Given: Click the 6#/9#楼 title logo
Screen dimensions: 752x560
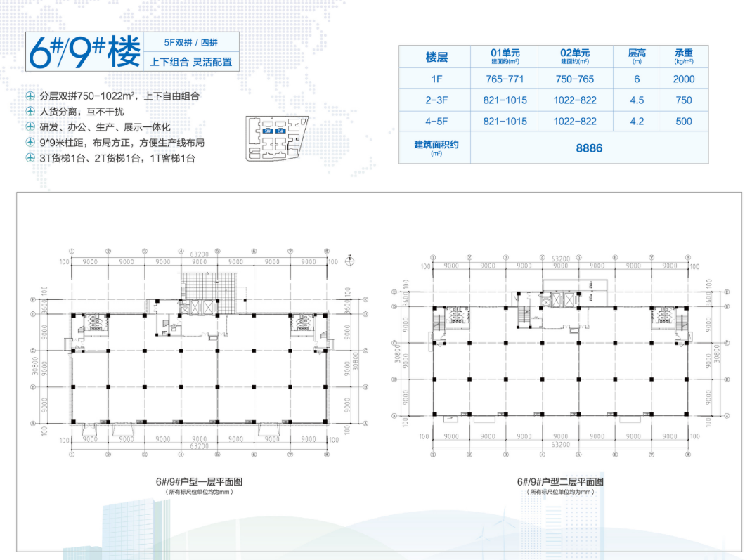Looking at the screenshot, I should (84, 52).
